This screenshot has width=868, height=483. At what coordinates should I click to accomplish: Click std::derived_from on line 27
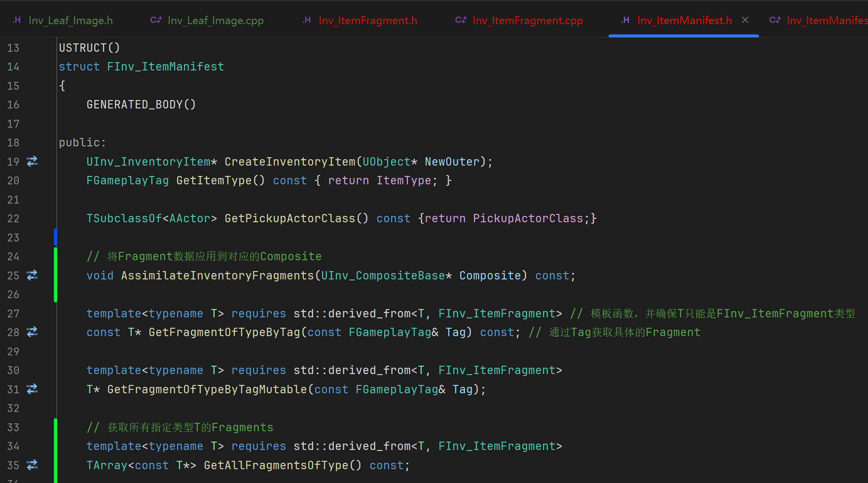coord(352,313)
